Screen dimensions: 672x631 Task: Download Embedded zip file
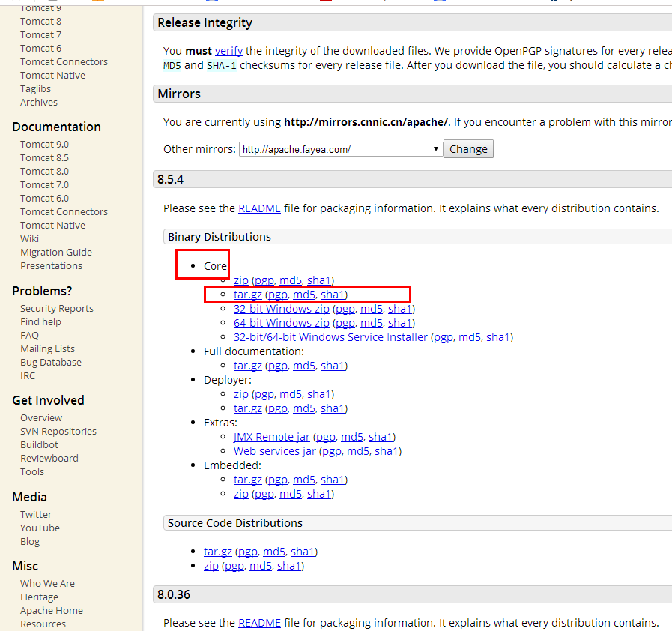[241, 494]
